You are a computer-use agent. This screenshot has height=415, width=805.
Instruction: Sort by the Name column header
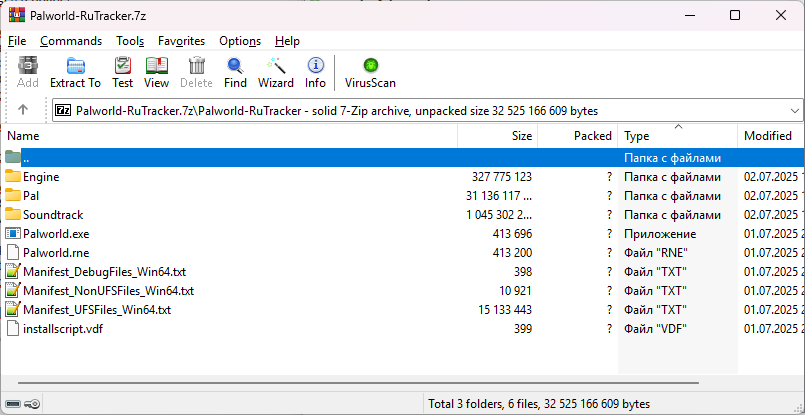click(229, 136)
